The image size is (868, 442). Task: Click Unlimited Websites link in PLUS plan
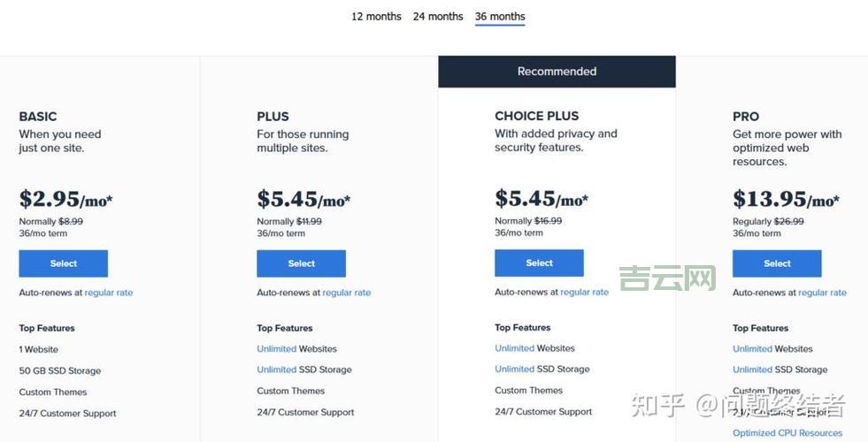(277, 349)
